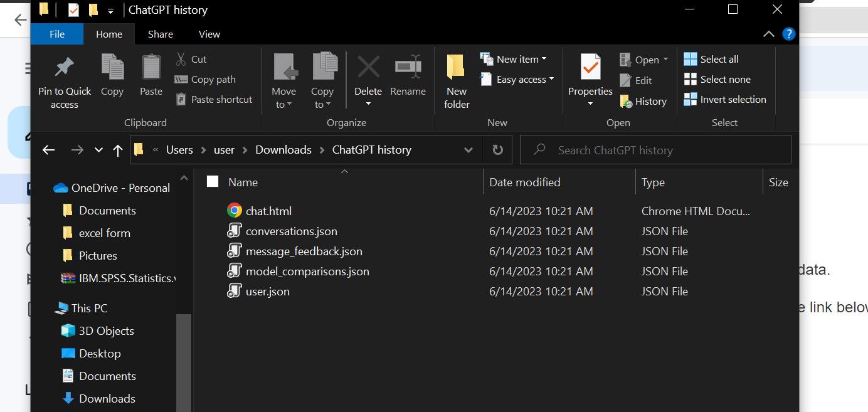The height and width of the screenshot is (412, 868).
Task: Select This PC in navigation pane
Action: [x=81, y=309]
